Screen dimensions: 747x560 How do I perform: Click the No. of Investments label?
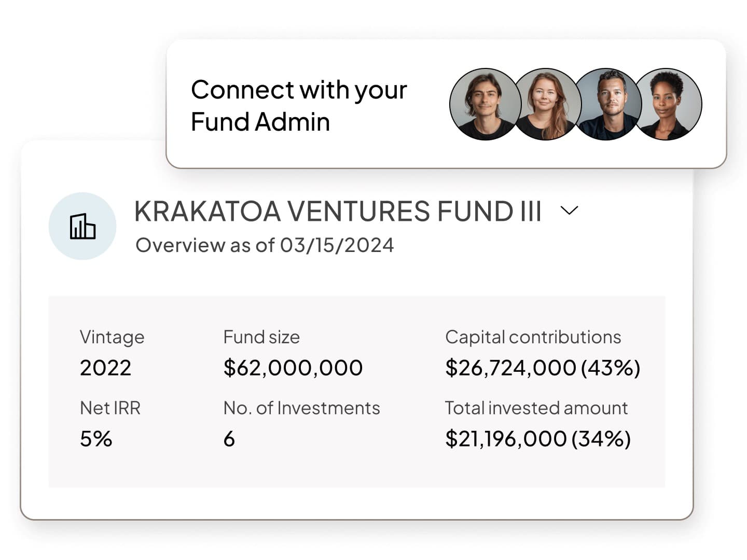[x=301, y=408]
